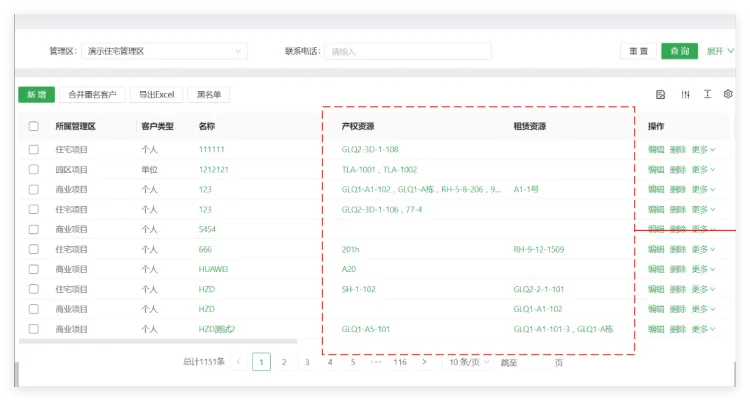Open 更多 menu for the GLQ2-3D-1-106 row

pos(703,210)
